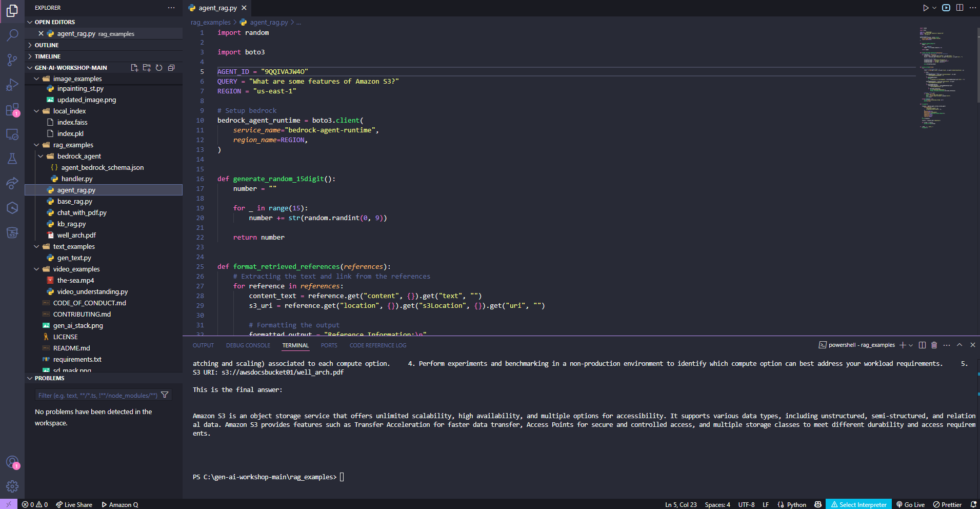Open the AWS S3 bucket explorer icon

pyautogui.click(x=12, y=232)
